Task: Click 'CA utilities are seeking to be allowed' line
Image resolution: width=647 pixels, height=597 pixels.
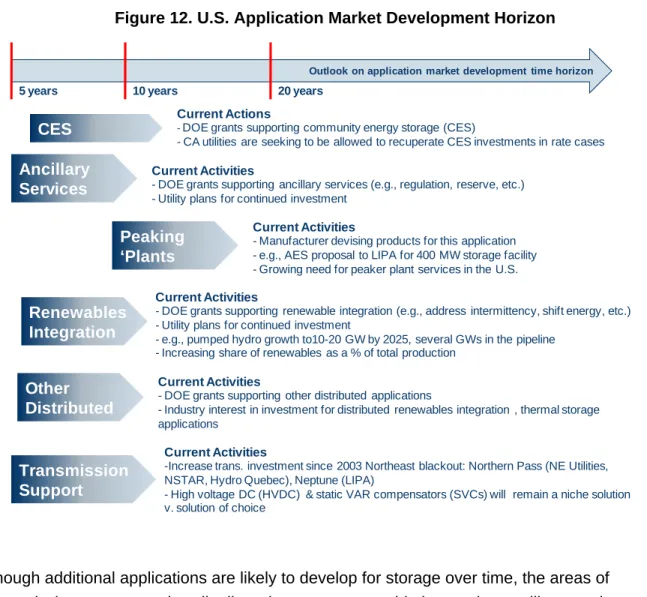Action: tap(391, 142)
